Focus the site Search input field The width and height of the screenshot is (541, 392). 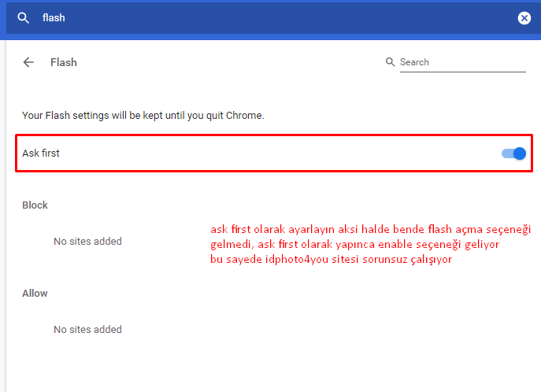click(463, 62)
